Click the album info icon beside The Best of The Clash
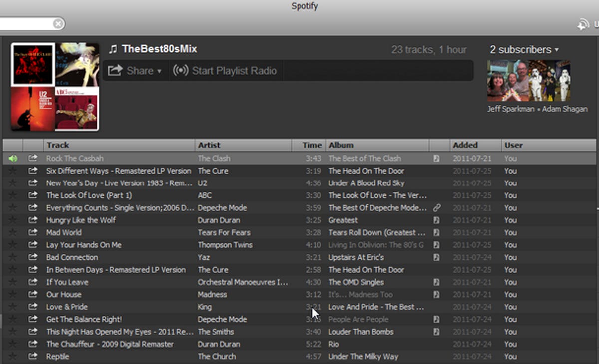599x364 pixels. (437, 158)
